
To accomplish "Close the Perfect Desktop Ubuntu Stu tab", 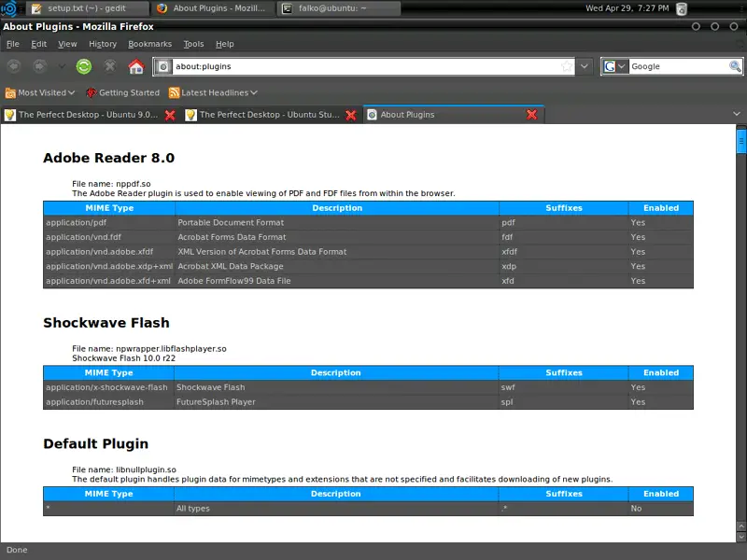I will click(x=351, y=115).
